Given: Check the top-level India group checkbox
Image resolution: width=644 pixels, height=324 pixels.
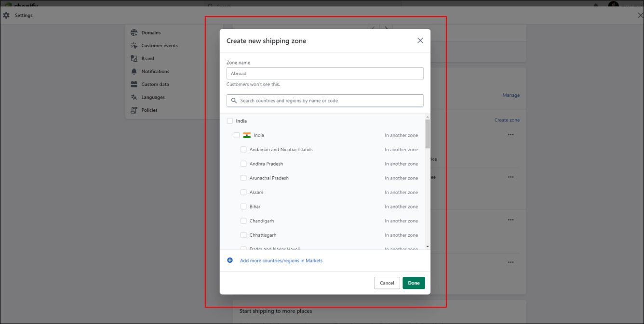Looking at the screenshot, I should coord(230,121).
